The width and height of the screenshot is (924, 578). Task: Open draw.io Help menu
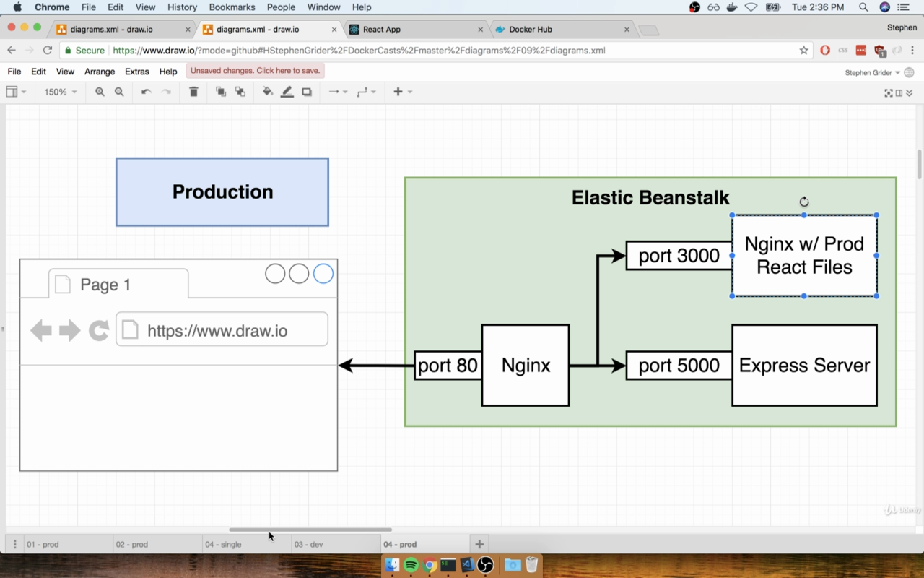[x=168, y=72]
